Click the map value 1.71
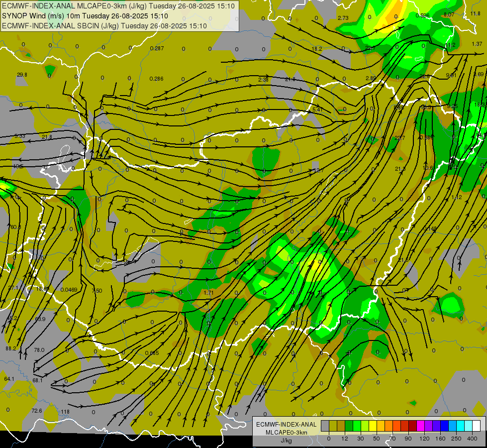This screenshot has height=448, width=487. click(x=209, y=293)
